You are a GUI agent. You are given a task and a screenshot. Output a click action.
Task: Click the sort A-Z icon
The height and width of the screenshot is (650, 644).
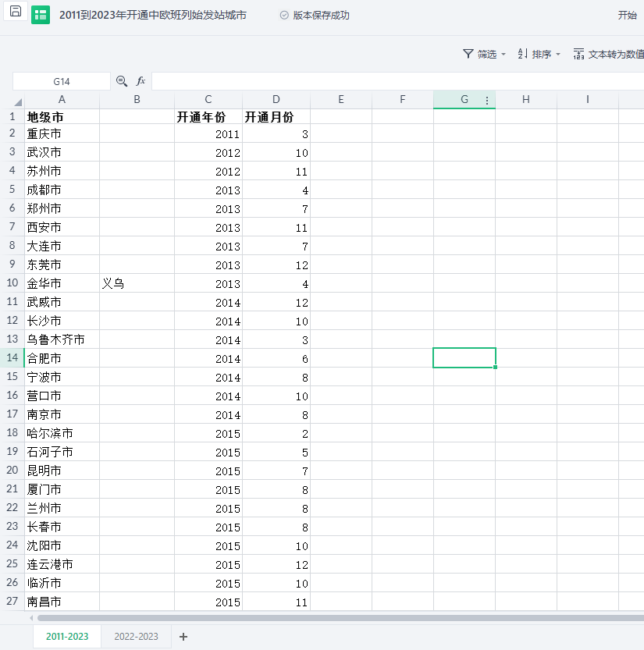(522, 54)
